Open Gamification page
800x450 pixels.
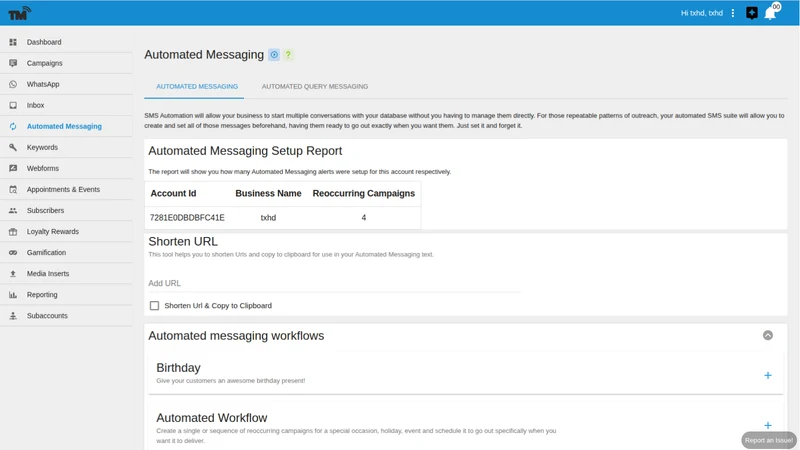46,253
